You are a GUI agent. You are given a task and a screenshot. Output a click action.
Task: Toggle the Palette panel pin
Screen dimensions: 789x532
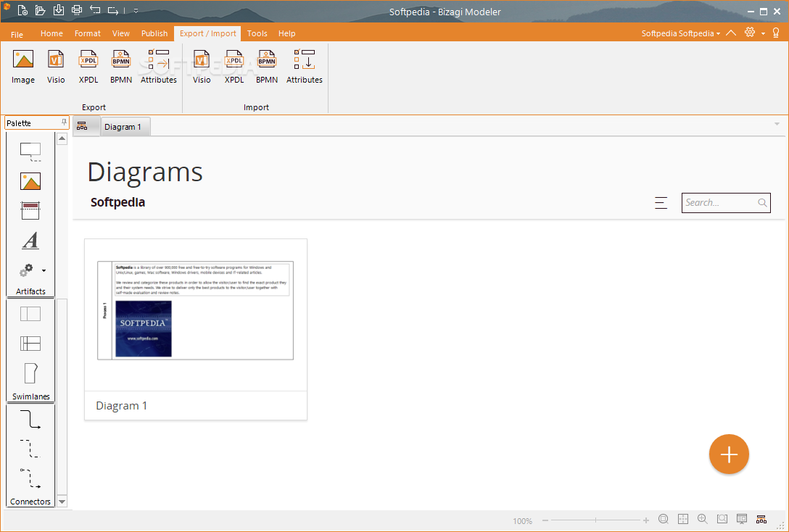64,122
